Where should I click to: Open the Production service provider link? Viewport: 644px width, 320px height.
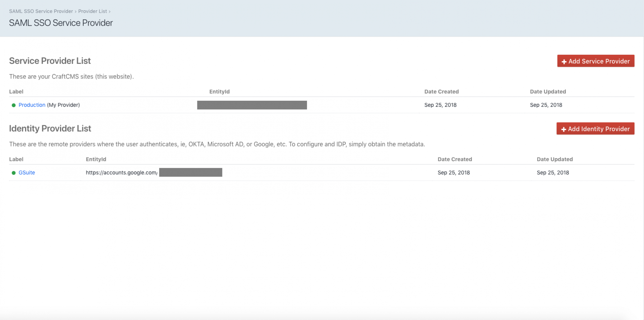click(32, 105)
